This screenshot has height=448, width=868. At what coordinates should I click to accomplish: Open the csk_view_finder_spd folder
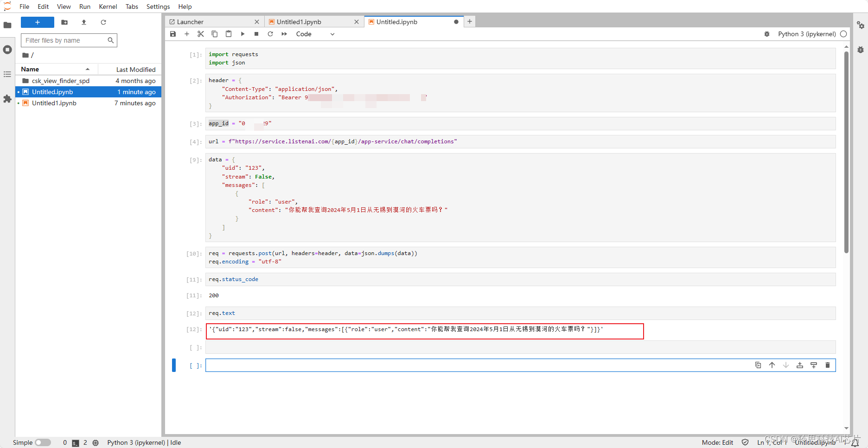pyautogui.click(x=88, y=81)
